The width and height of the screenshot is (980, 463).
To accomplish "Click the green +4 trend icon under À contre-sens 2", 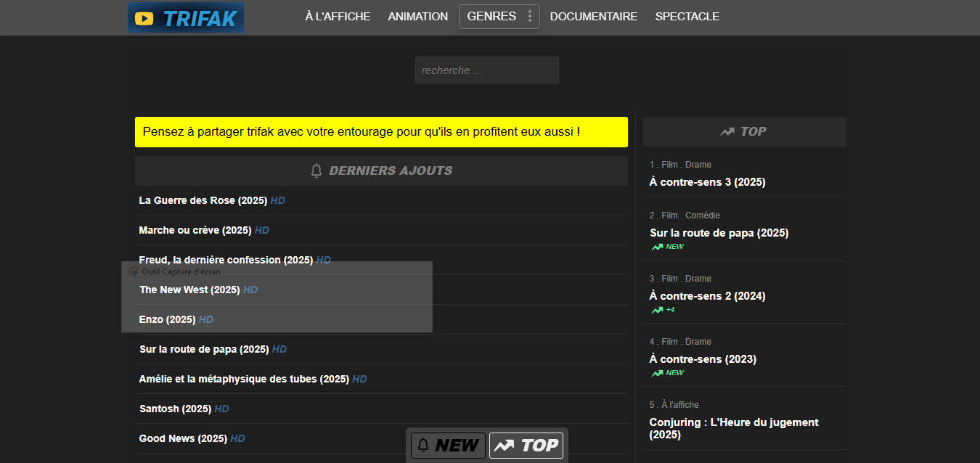I will click(x=657, y=310).
